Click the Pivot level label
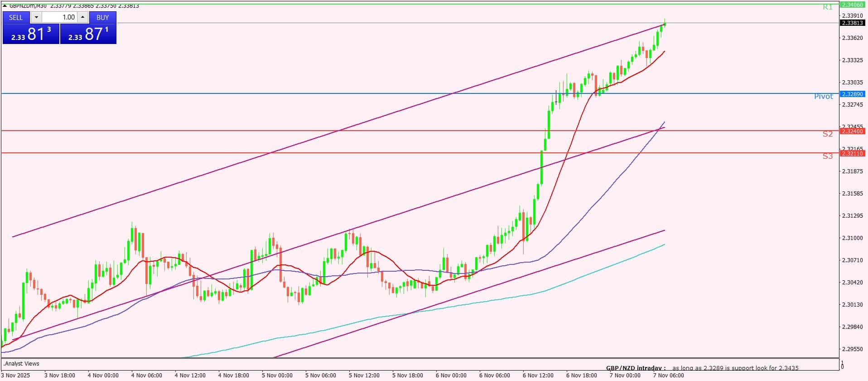Viewport: 868px width, 381px height. 824,97
